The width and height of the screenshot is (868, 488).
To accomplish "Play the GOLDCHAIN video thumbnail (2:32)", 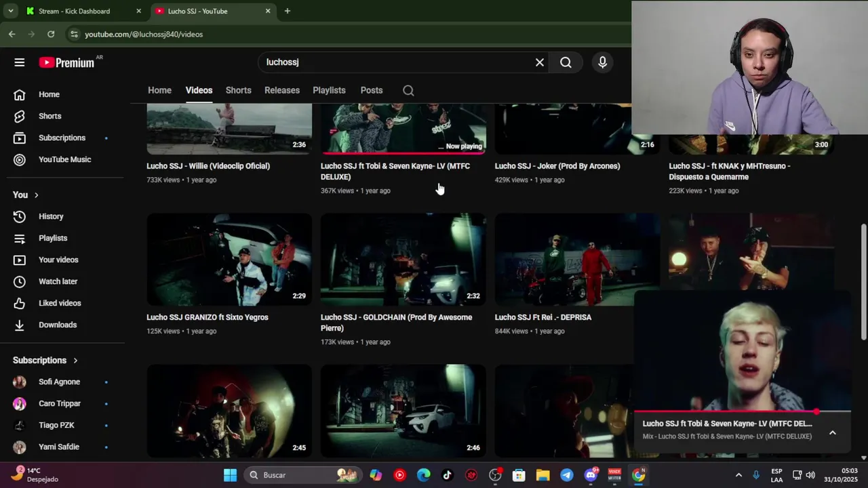I will (x=403, y=260).
